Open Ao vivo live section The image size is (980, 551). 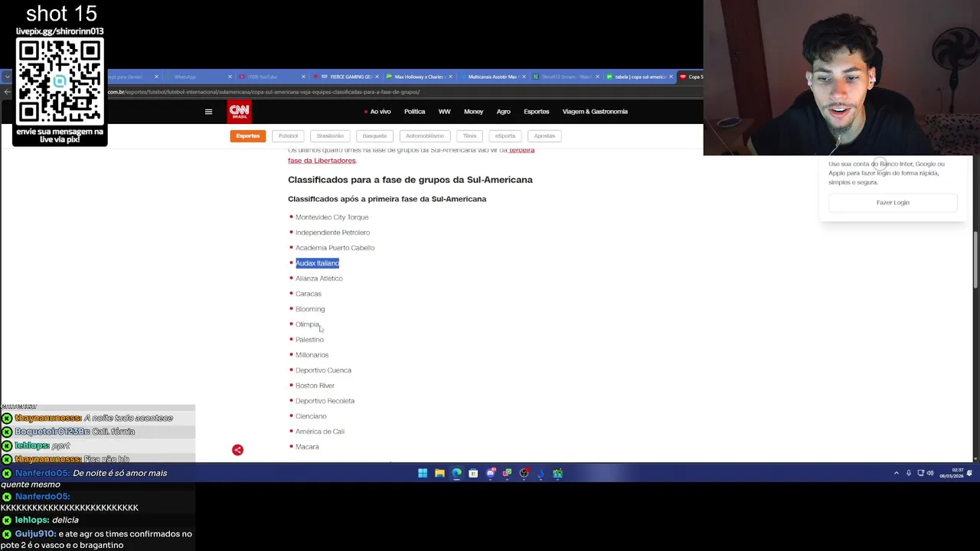tap(377, 112)
